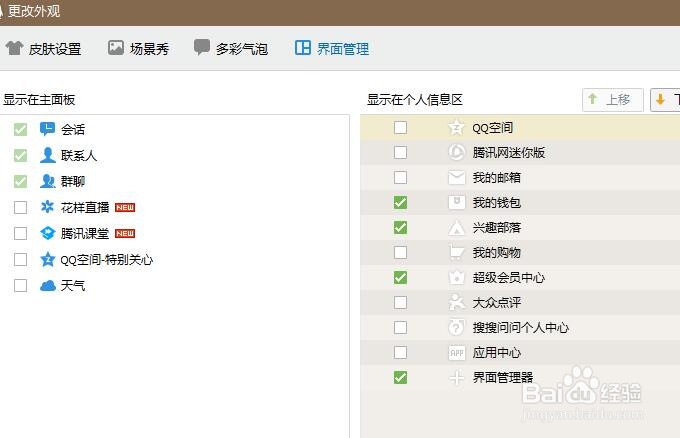This screenshot has width=680, height=438.
Task: Open the 多彩气泡 bubble tab
Action: pyautogui.click(x=231, y=49)
